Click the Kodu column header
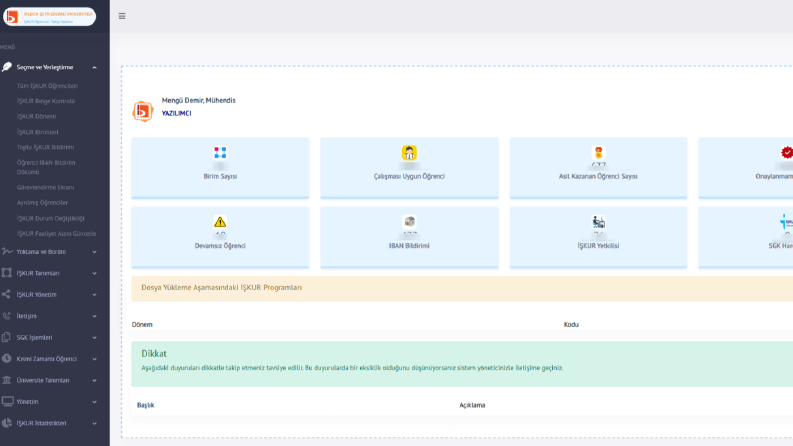The width and height of the screenshot is (793, 446). click(571, 325)
